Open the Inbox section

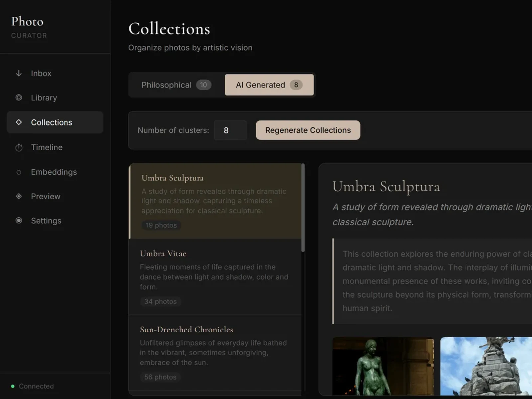(x=55, y=73)
